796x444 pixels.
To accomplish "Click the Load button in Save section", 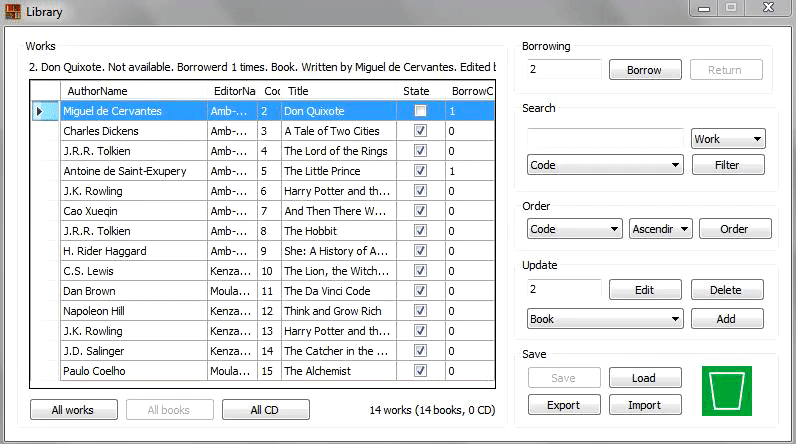I will coord(644,379).
